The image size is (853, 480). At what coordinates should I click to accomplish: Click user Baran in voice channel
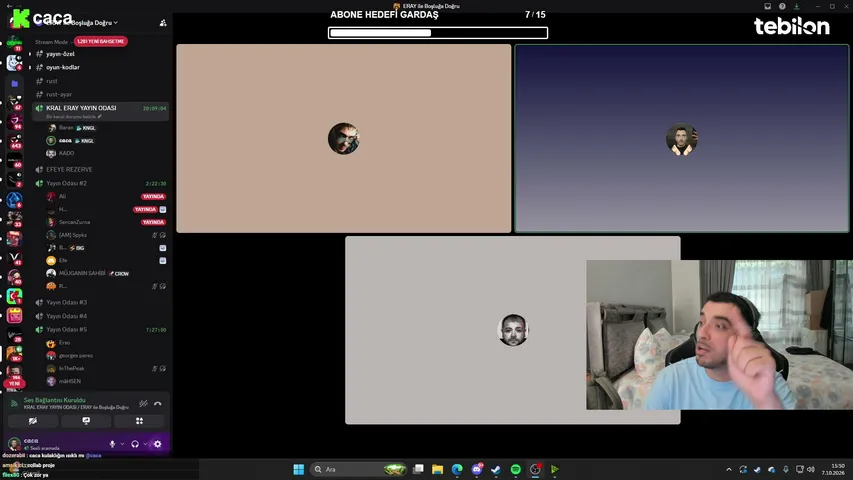pos(66,128)
